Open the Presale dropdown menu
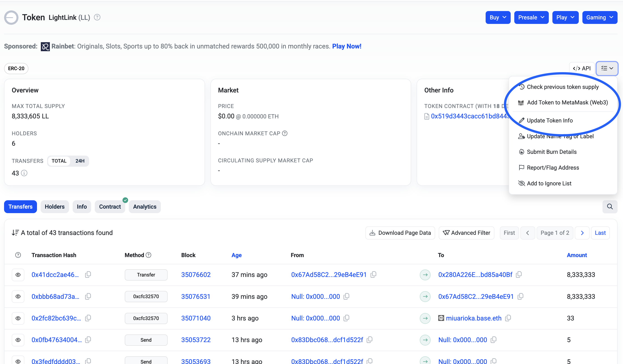 (531, 18)
